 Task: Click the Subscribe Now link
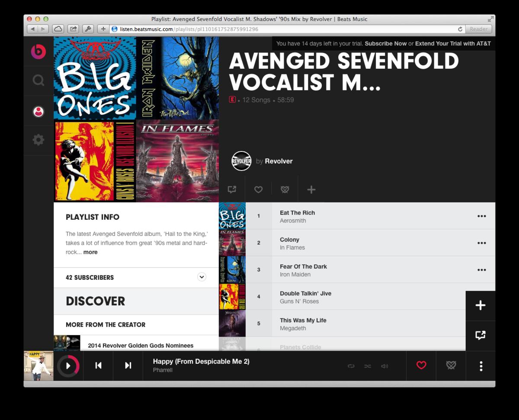[386, 44]
